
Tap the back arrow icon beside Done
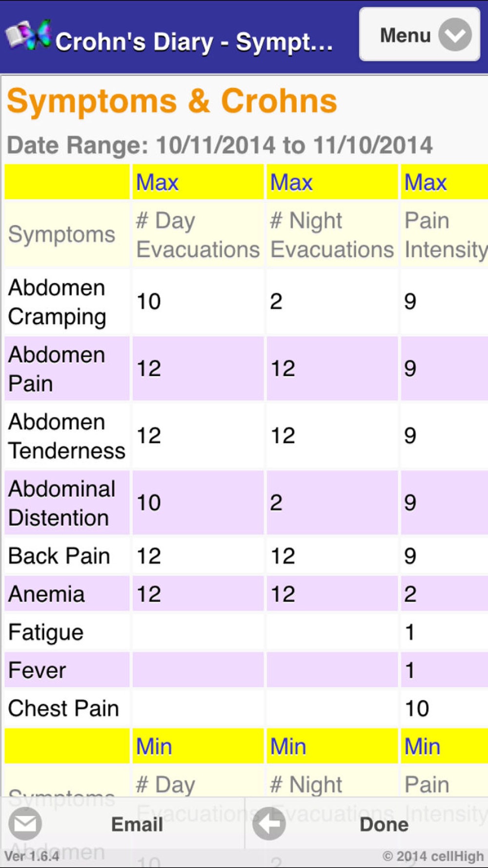269,824
